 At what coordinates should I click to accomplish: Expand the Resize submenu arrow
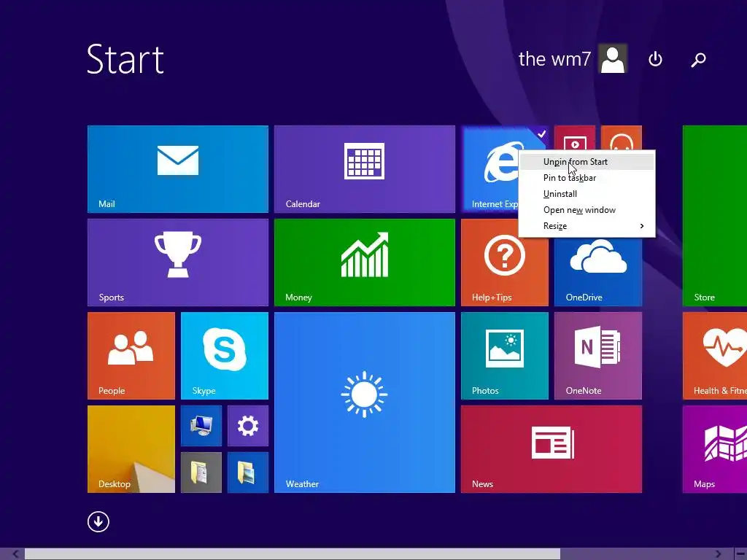(642, 226)
